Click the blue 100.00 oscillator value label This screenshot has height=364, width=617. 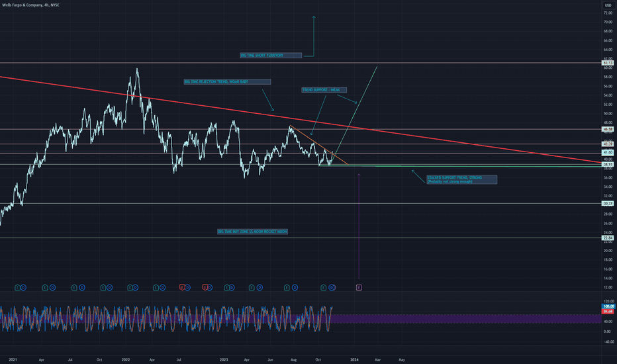609,306
